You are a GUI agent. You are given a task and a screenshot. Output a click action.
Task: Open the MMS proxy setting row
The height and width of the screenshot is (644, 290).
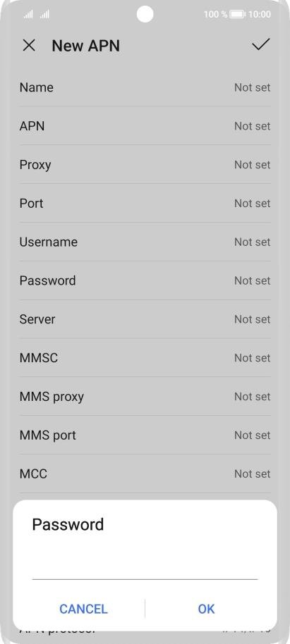[x=145, y=397]
